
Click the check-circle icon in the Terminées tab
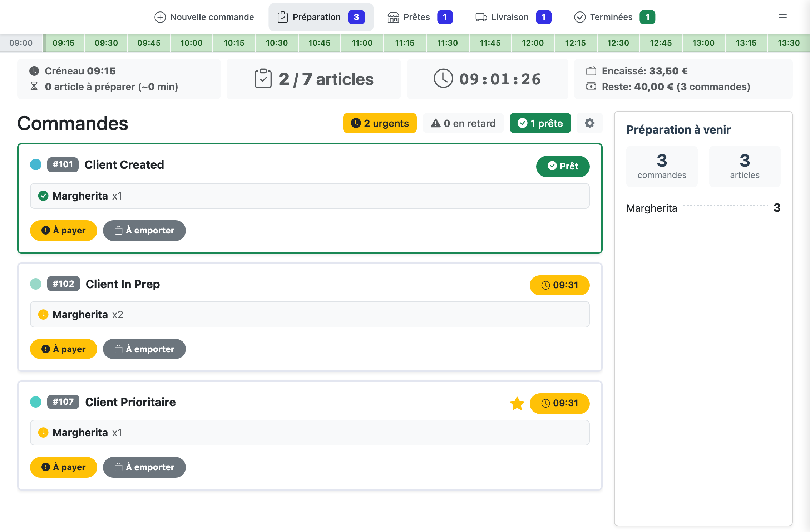point(580,17)
